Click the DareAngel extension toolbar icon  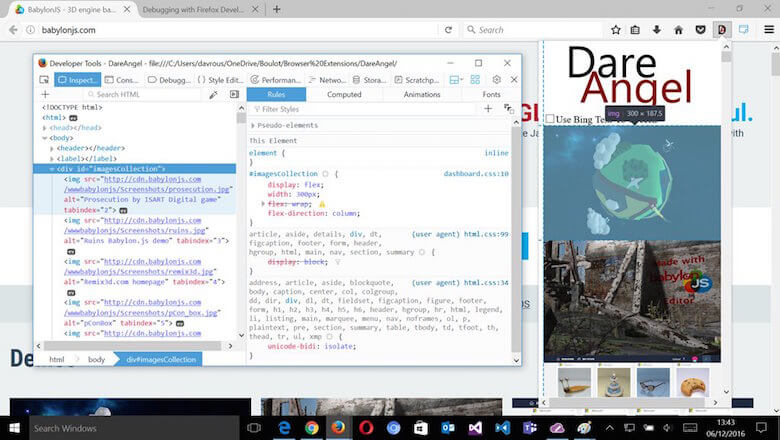pyautogui.click(x=720, y=30)
